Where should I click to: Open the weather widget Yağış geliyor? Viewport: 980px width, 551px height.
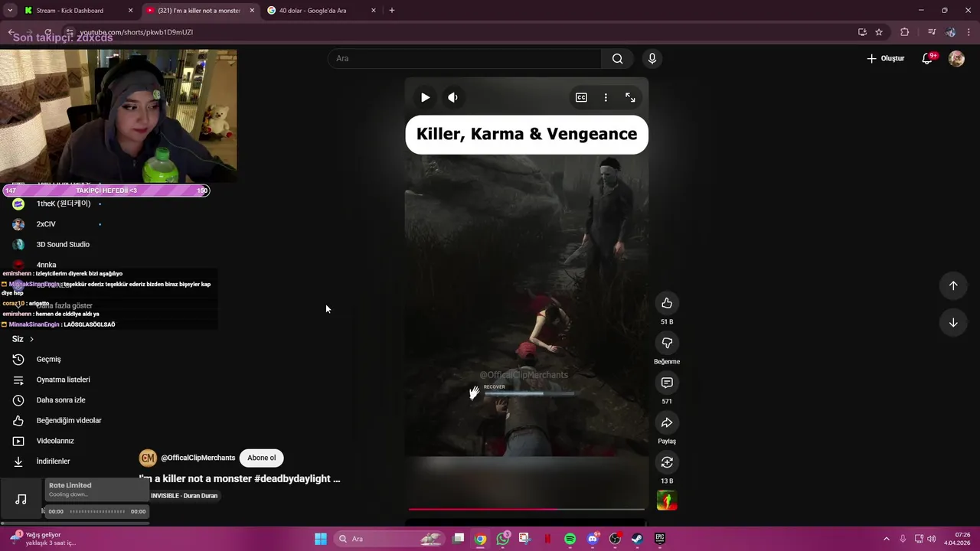point(44,539)
